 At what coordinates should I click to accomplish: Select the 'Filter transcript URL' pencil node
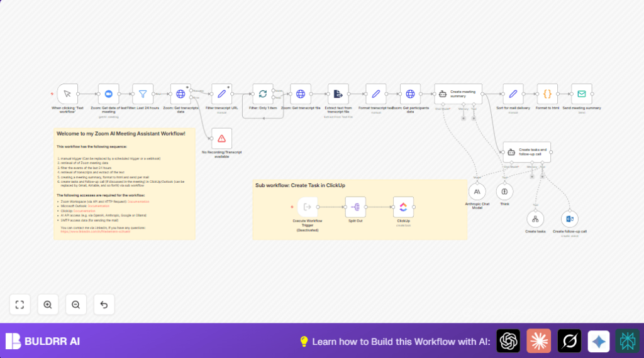click(x=222, y=94)
